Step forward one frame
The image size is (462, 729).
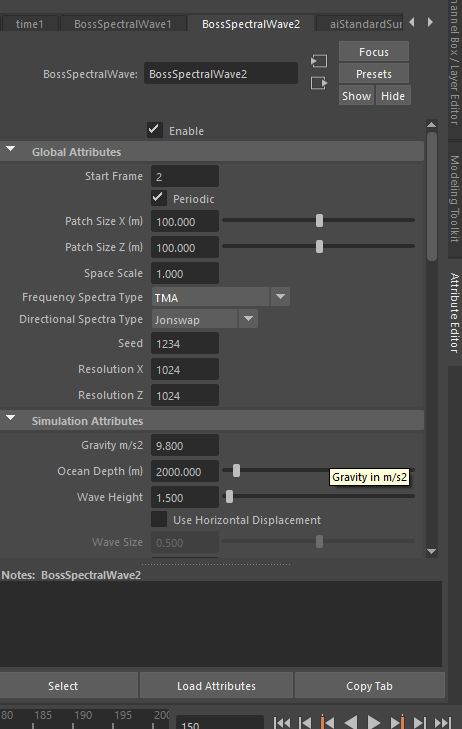(419, 722)
